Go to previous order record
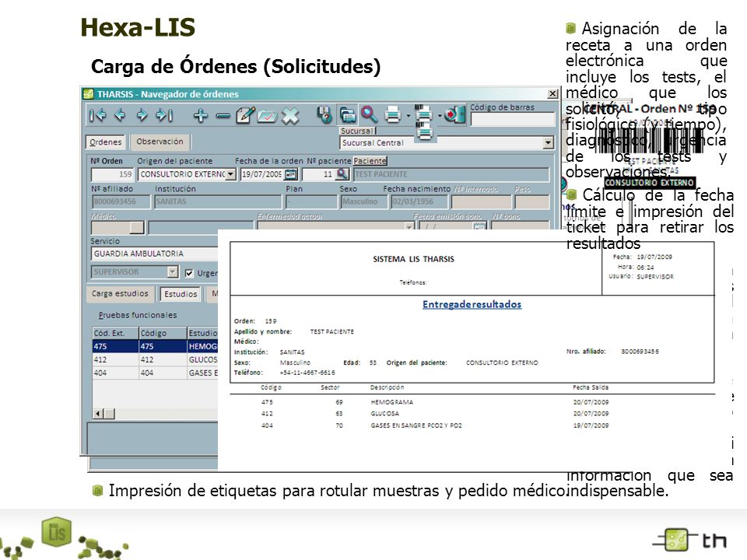The height and width of the screenshot is (560, 747). click(x=120, y=115)
